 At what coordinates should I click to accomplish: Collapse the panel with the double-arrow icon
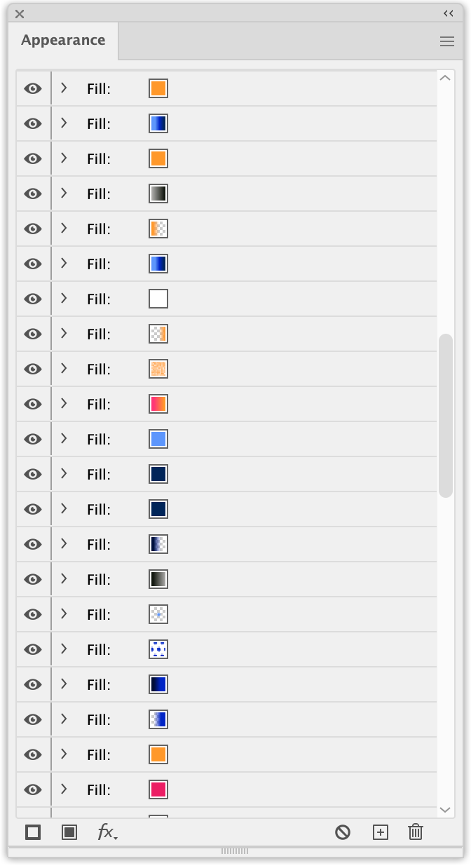tap(449, 13)
